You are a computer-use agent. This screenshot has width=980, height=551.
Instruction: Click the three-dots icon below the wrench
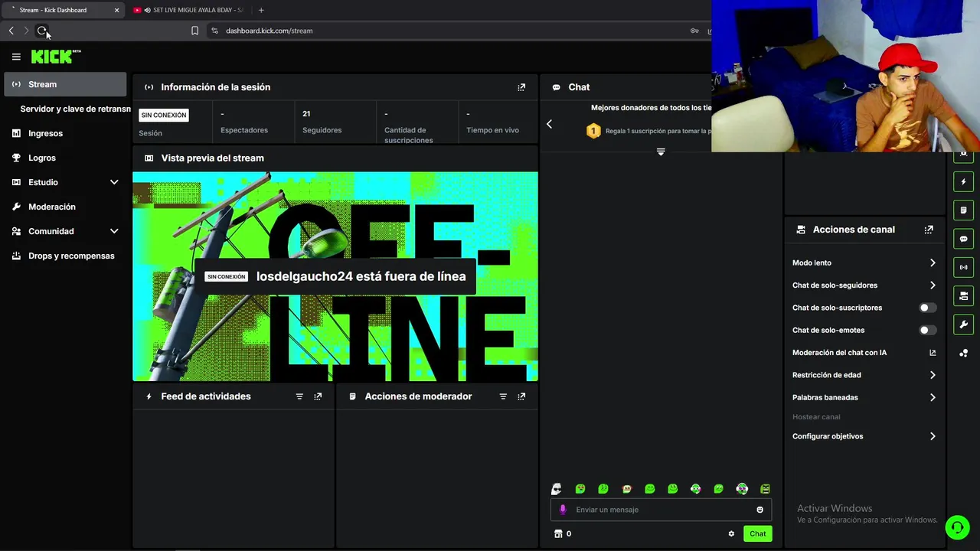point(964,353)
